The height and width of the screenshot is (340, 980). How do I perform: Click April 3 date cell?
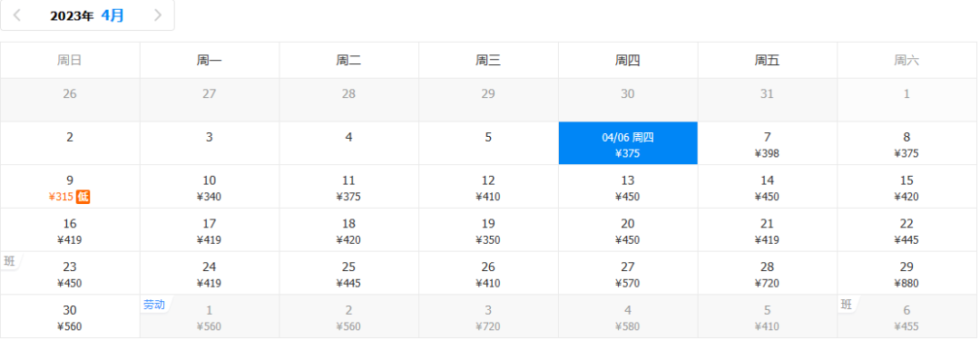click(x=210, y=143)
